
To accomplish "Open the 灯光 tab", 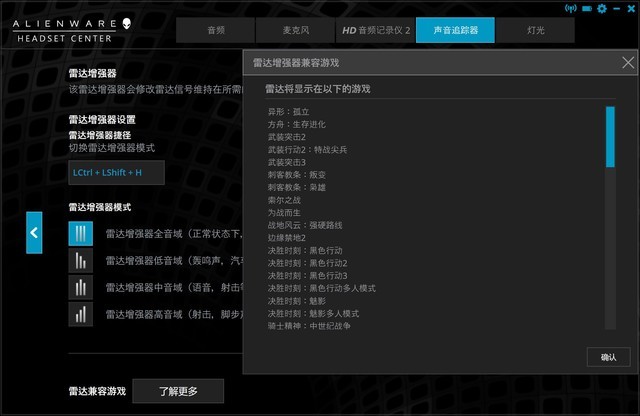I will [536, 30].
